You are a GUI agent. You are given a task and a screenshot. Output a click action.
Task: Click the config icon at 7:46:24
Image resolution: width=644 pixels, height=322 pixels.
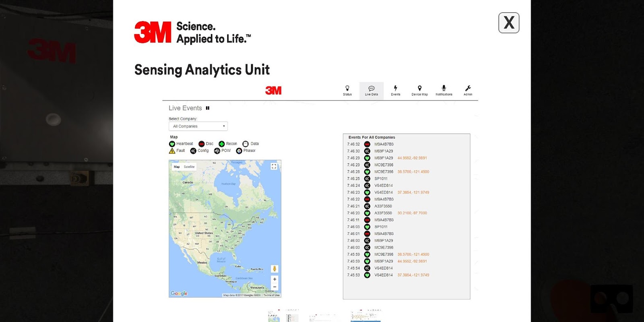point(367,186)
